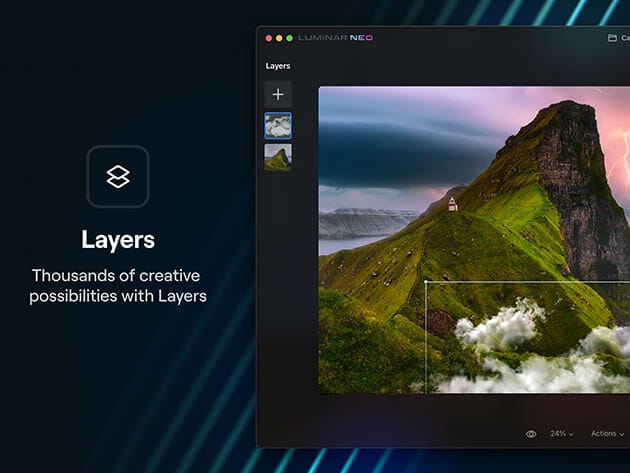Image resolution: width=630 pixels, height=473 pixels.
Task: Select the clouds layer thumbnail
Action: (x=278, y=125)
